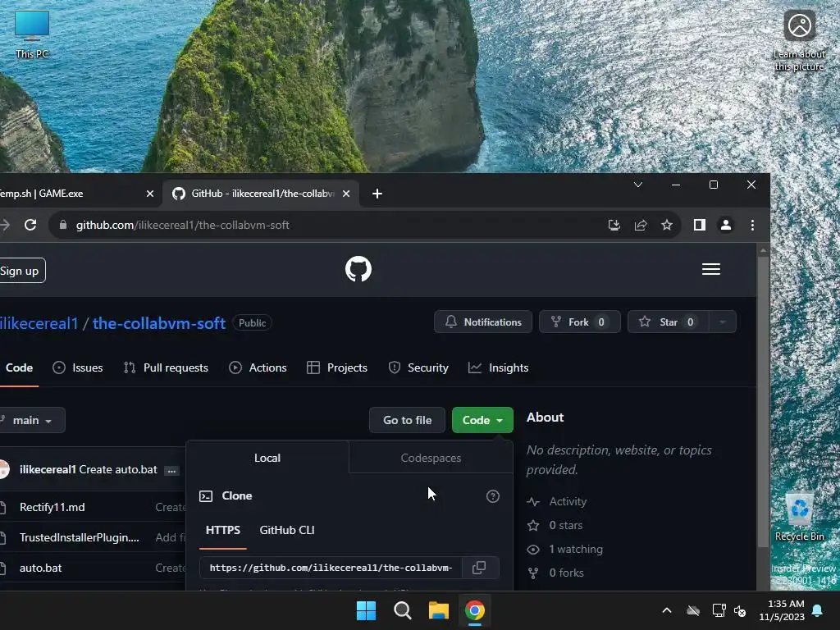Select the GitHub CLI clone option
The width and height of the screenshot is (840, 630).
[286, 530]
